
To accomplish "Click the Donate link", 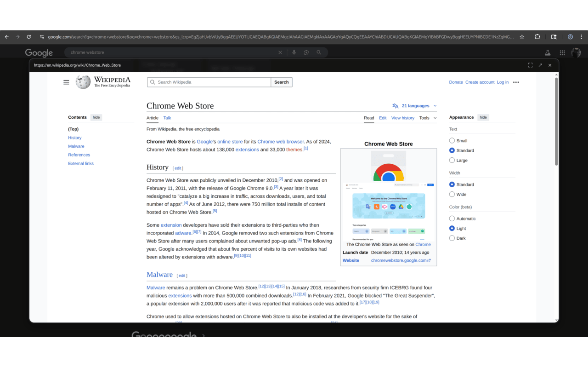I will coord(456,82).
